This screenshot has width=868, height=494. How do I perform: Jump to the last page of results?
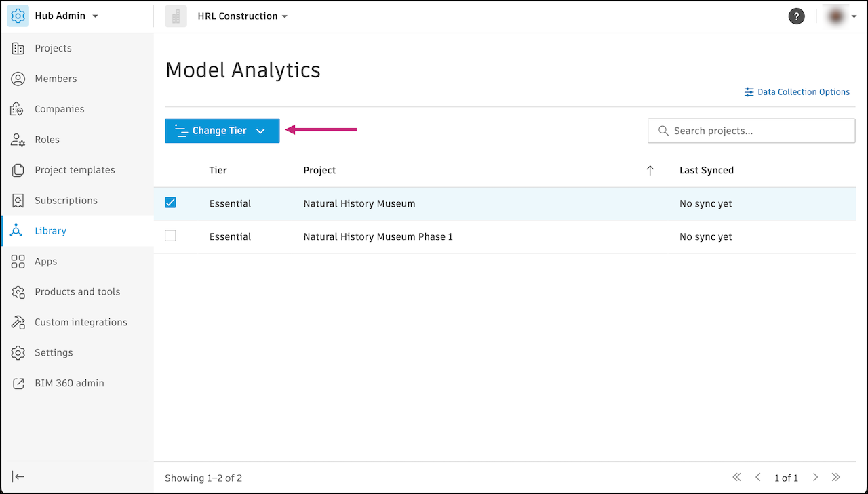tap(836, 478)
